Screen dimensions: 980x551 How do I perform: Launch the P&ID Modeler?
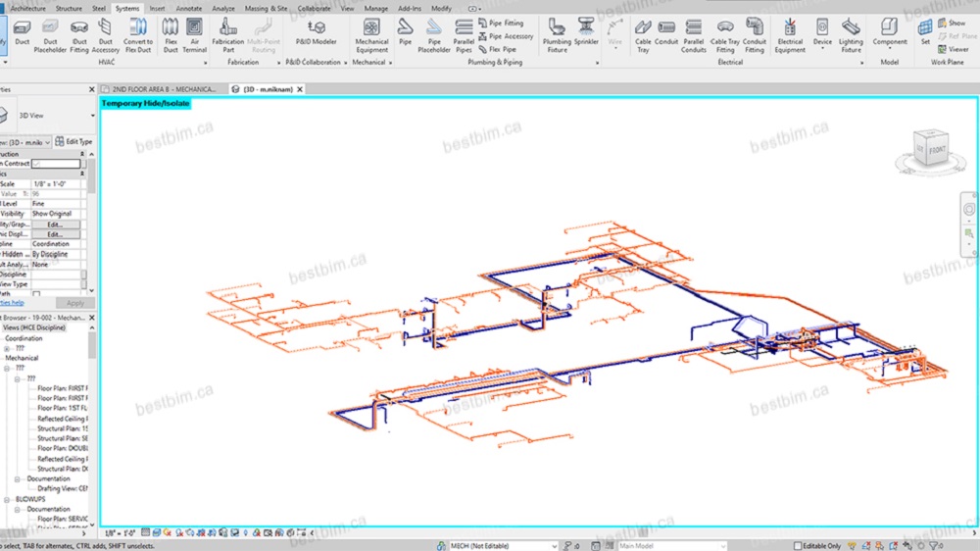pyautogui.click(x=316, y=32)
